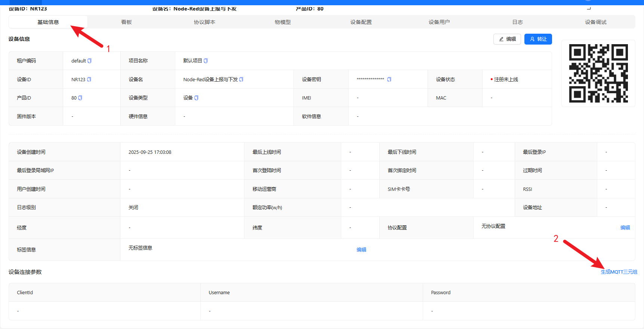
Task: Copy the tenant code default value
Action: coord(89,61)
